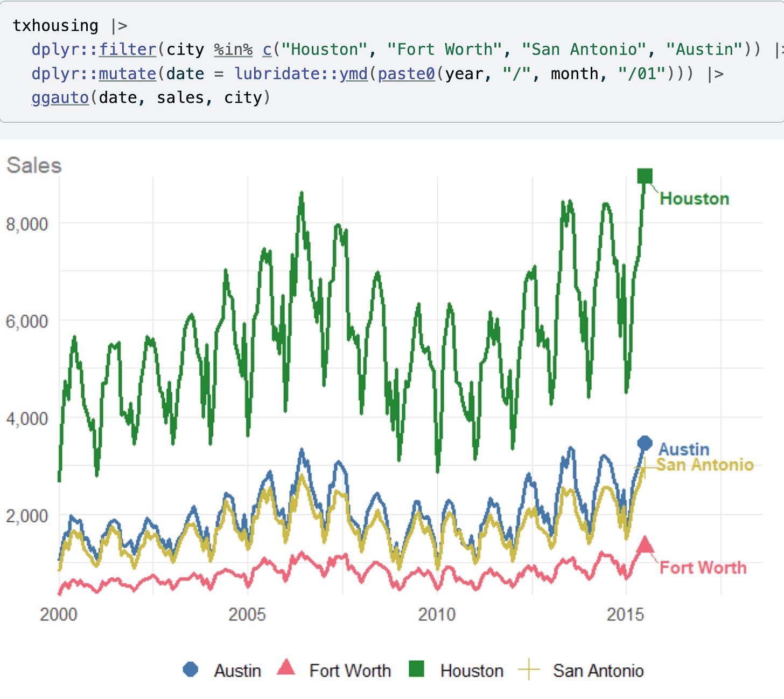Click the 'Houston' legend text

[472, 670]
